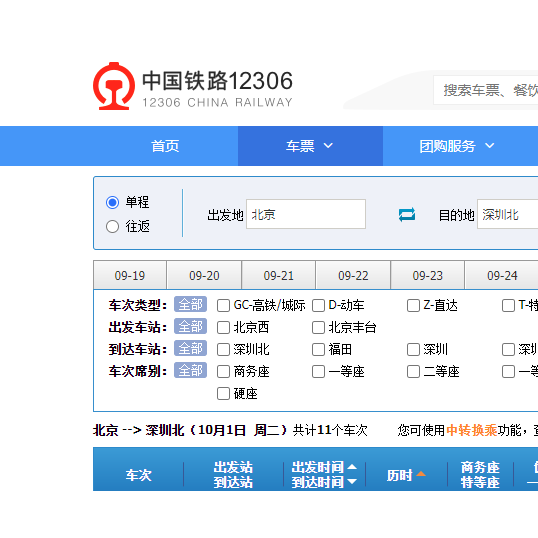Select the 单程 one-way radio button
Image resolution: width=538 pixels, height=538 pixels.
tap(113, 202)
